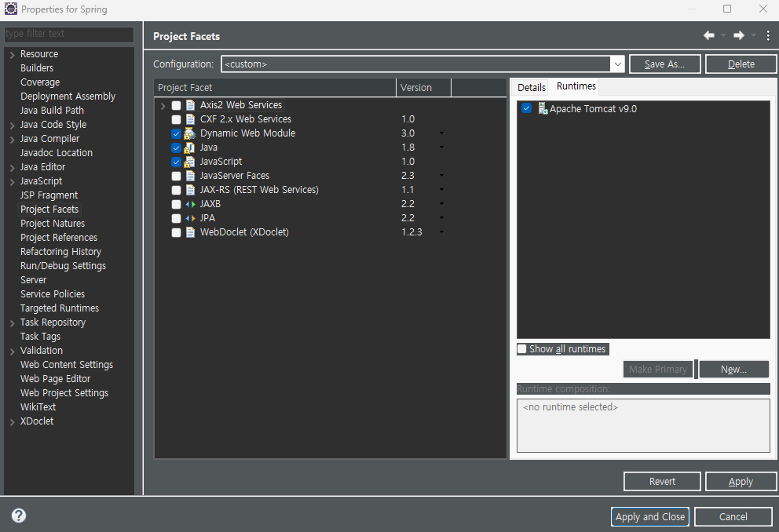
Task: Open forward history dropdown arrow
Action: tap(753, 35)
